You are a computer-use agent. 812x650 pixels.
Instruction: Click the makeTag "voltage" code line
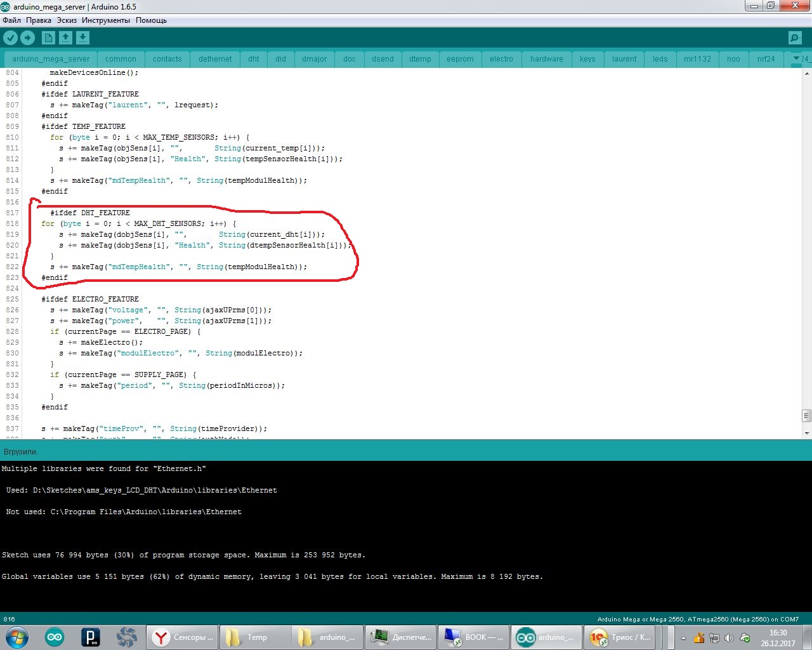tap(161, 310)
